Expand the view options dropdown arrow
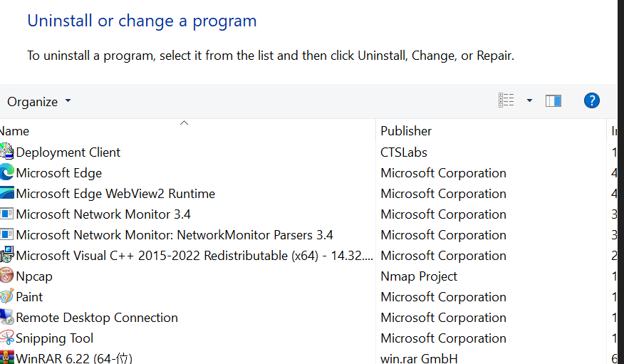624x364 pixels. tap(529, 100)
